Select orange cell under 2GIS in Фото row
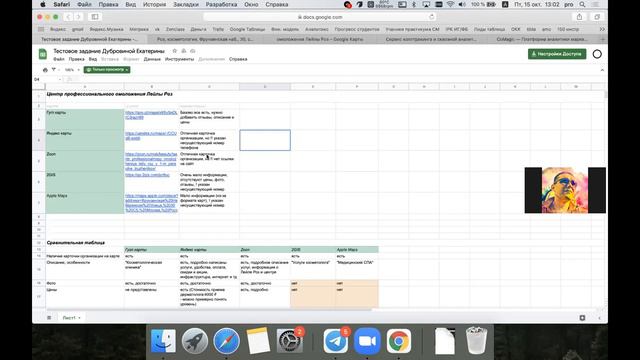The height and width of the screenshot is (360, 640). (x=313, y=283)
